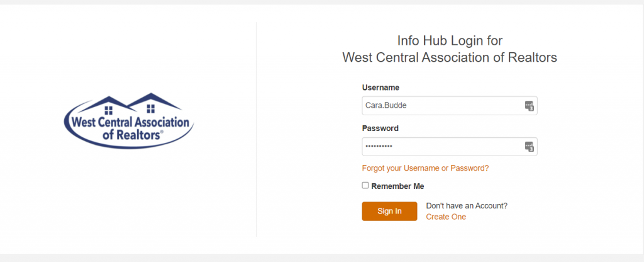Screen dimensions: 644x262
Task: Click the West Central Association of Realtors logo
Action: click(x=129, y=120)
